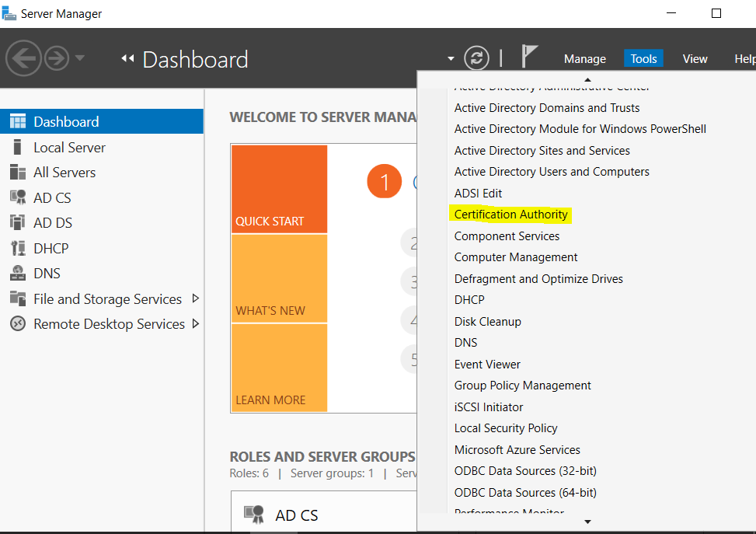The width and height of the screenshot is (756, 534).
Task: Click the AD CS role tile icon
Action: pos(253,515)
